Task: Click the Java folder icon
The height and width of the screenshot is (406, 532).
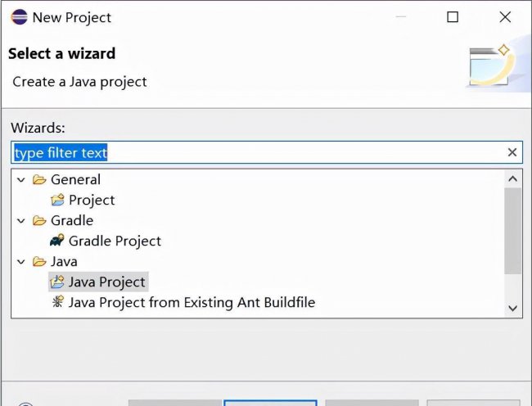Action: pyautogui.click(x=39, y=261)
